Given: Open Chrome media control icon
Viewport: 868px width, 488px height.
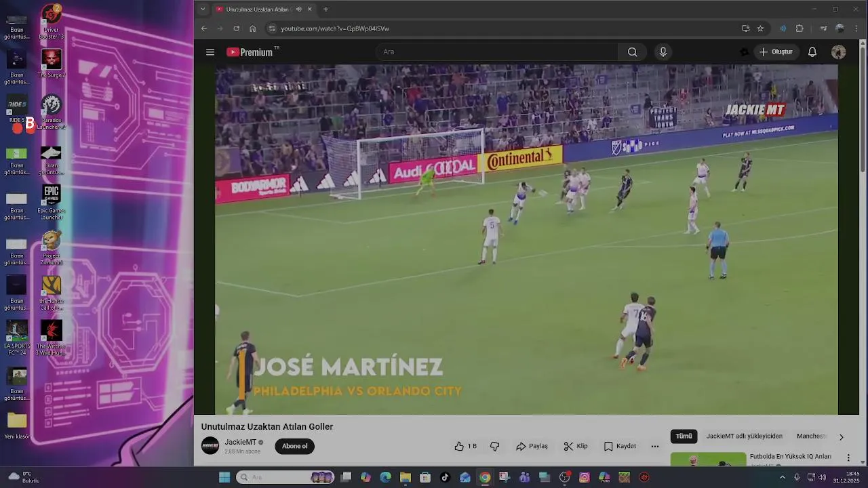Looking at the screenshot, I should coord(823,28).
